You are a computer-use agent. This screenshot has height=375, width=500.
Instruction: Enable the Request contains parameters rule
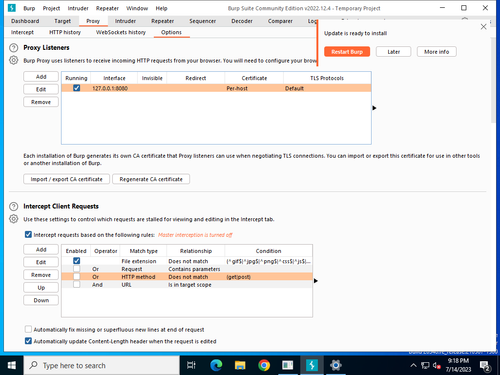[77, 269]
